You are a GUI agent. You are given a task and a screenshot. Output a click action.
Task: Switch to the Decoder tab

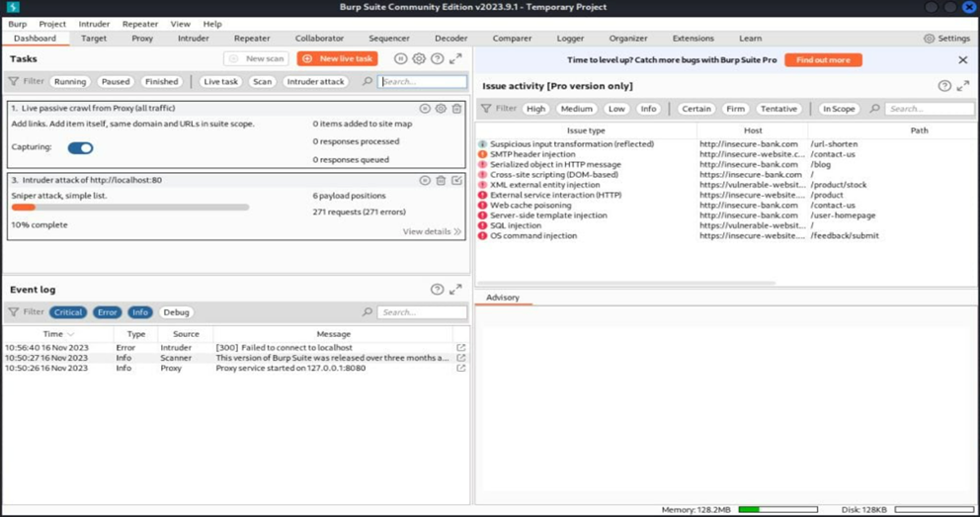[451, 39]
